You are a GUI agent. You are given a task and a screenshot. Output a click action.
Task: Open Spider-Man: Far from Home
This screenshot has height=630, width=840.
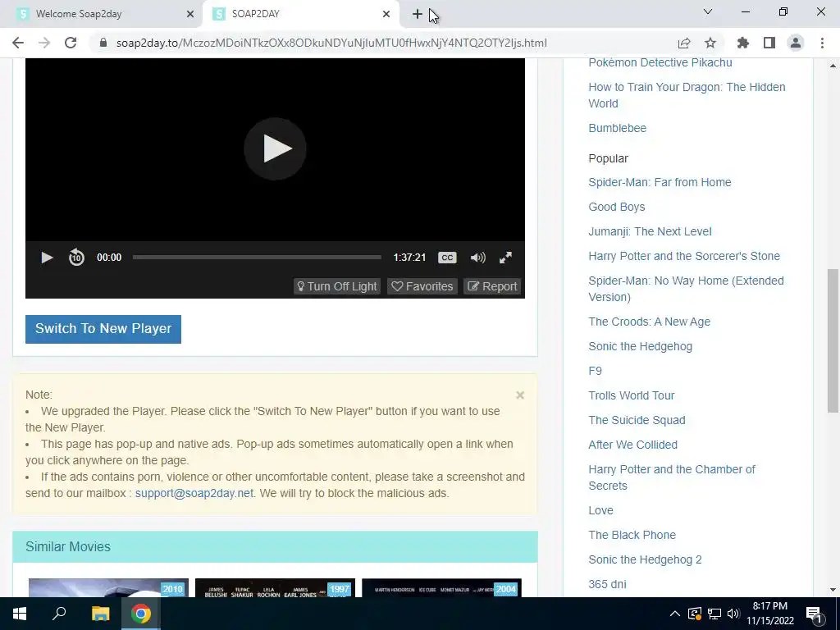[x=660, y=182]
